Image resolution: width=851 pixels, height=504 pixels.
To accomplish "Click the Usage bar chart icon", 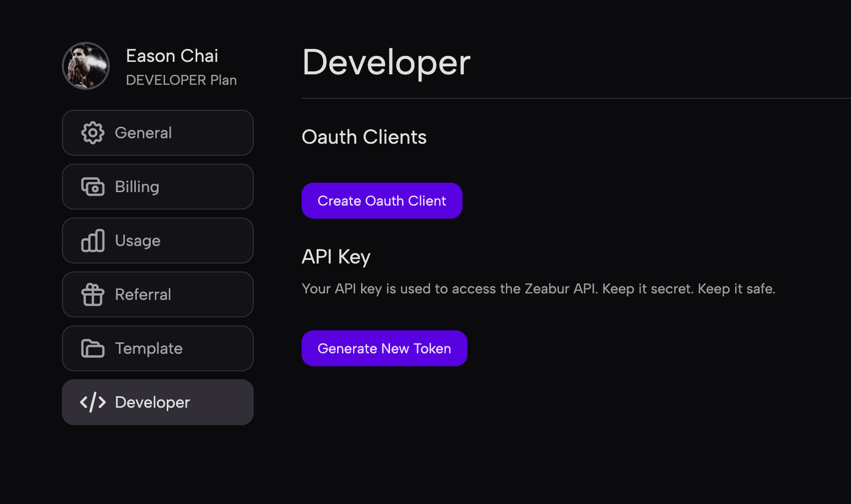I will 93,241.
